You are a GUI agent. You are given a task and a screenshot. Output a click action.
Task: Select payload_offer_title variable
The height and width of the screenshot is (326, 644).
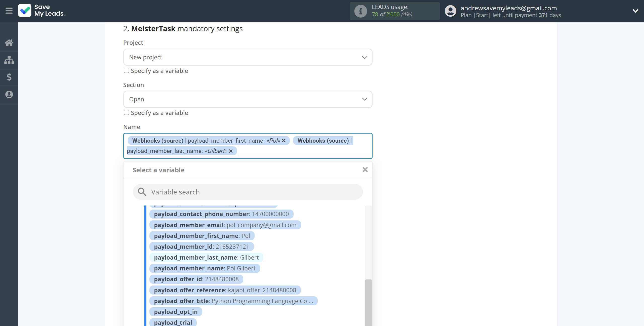pos(233,301)
